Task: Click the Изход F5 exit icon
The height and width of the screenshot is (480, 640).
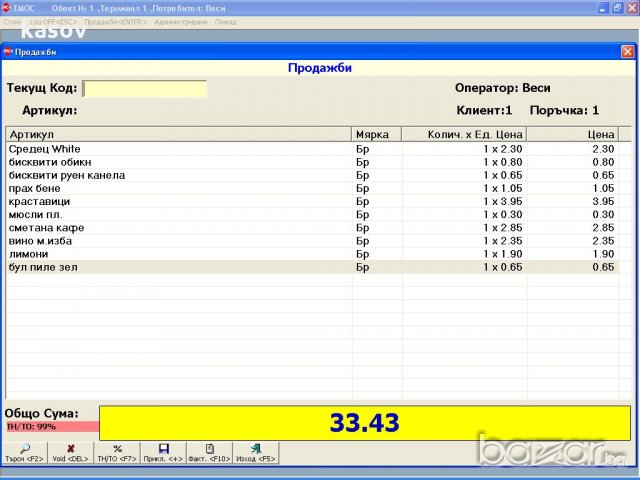Action: pyautogui.click(x=255, y=452)
